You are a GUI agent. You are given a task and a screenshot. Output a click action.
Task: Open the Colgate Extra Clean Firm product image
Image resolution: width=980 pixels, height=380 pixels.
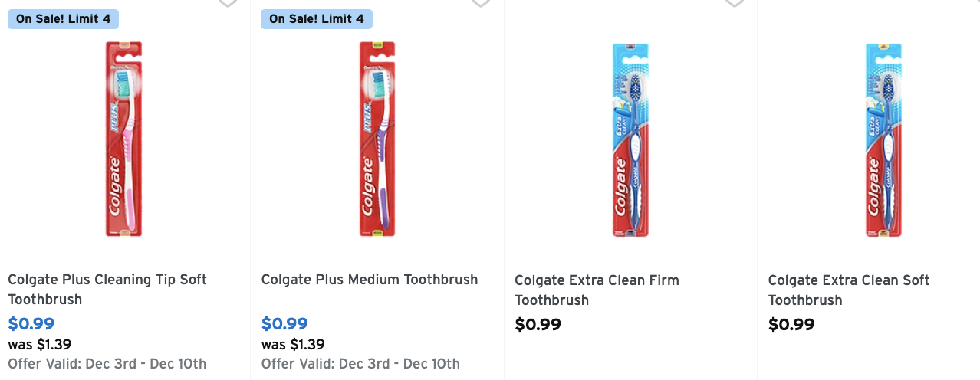coord(630,139)
